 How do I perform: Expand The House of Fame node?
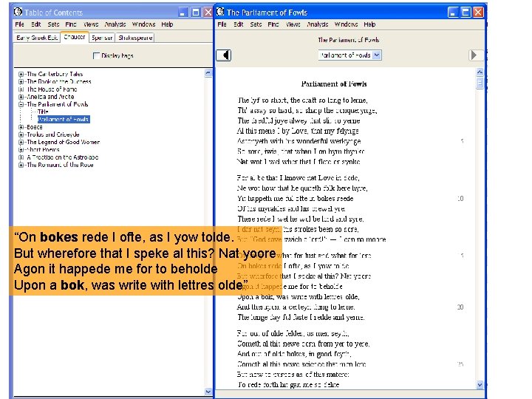(x=21, y=89)
